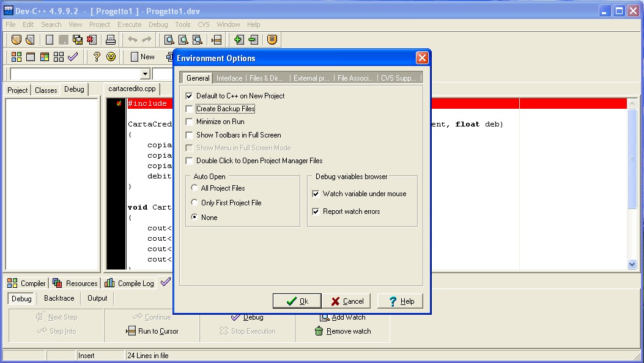This screenshot has height=363, width=644.
Task: Click the Print toolbar icon
Action: [111, 40]
